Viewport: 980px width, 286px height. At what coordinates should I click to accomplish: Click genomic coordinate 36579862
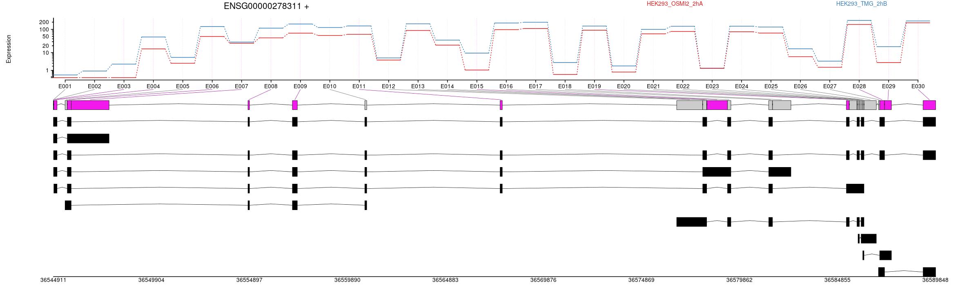(x=739, y=280)
